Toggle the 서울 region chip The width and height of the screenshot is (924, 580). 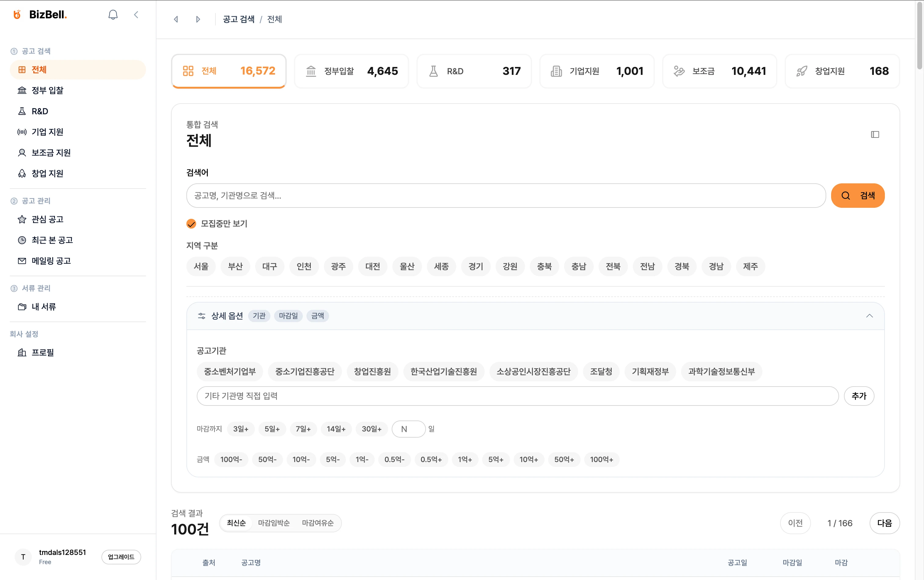point(201,266)
